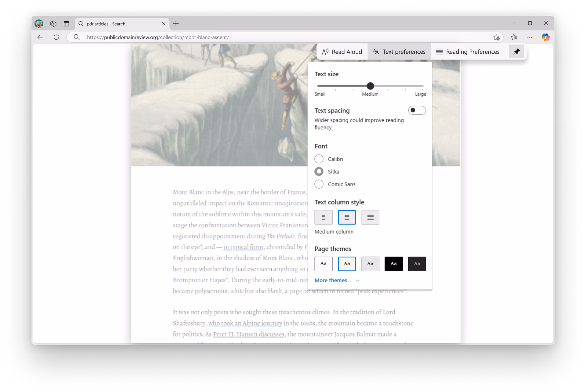
Task: Click the Mont Blanc crevasse illustration
Action: pos(219,105)
